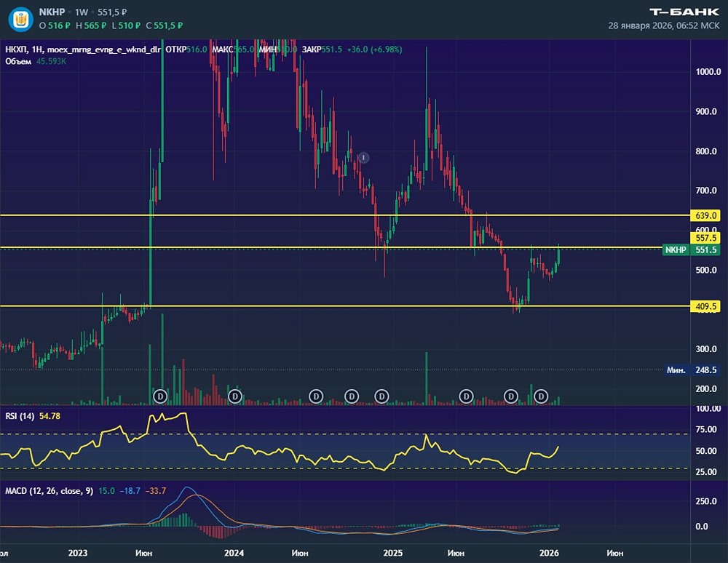
Task: Open the last D dividend marker before 2026
Action: [x=541, y=396]
